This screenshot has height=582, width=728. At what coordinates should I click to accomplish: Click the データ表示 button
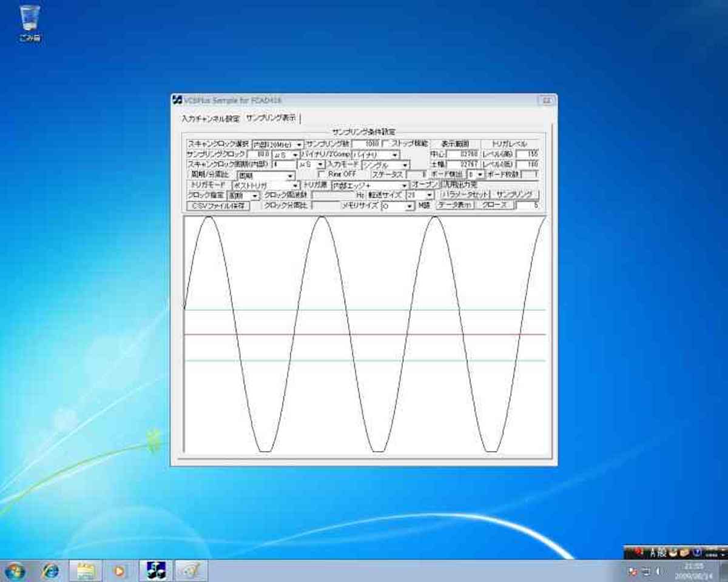pyautogui.click(x=455, y=206)
